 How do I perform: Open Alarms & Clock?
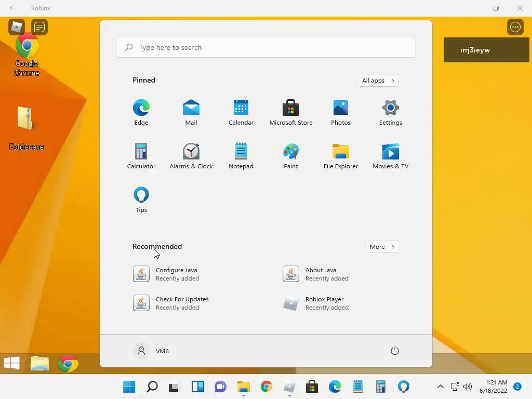tap(191, 156)
